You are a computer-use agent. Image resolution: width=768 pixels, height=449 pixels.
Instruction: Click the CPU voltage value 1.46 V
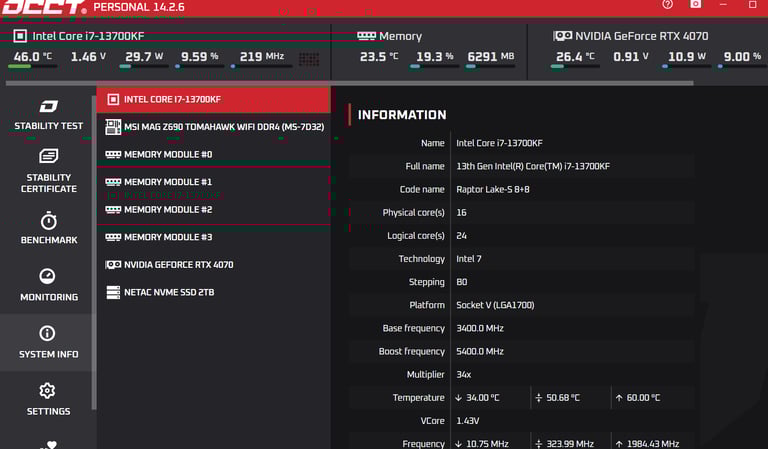88,57
